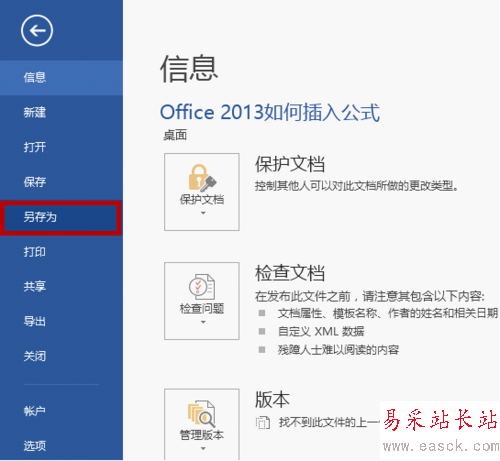
Task: Select 导出 in the sidebar
Action: 61,322
